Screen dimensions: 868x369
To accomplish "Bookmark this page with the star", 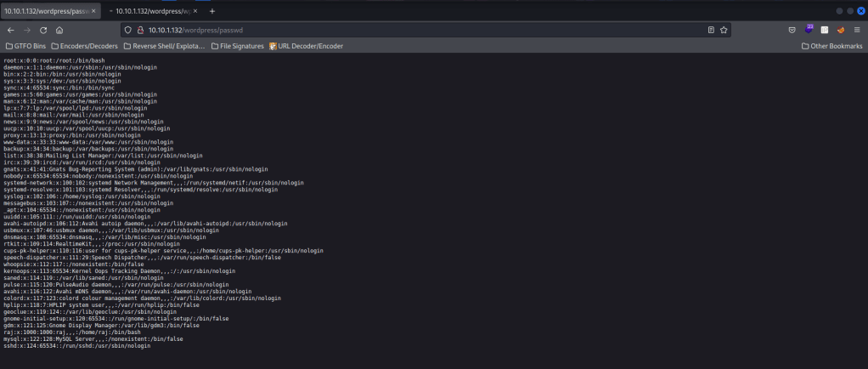I will pyautogui.click(x=724, y=29).
